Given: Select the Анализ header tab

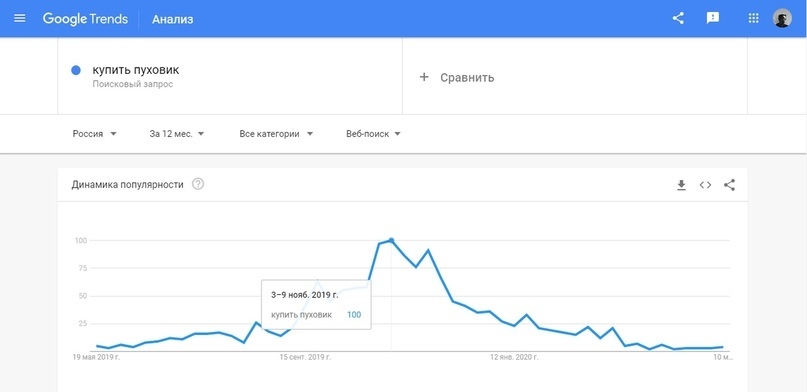Looking at the screenshot, I should (x=172, y=20).
